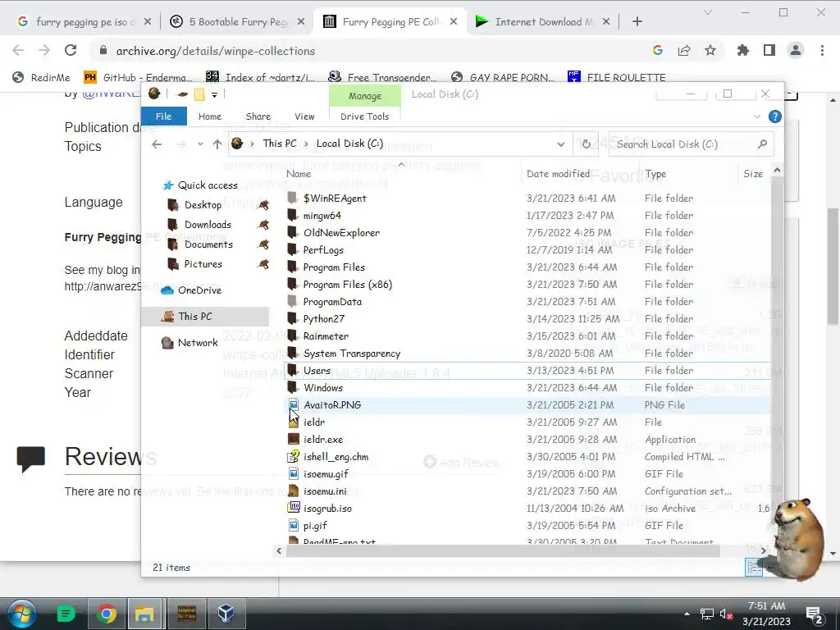The width and height of the screenshot is (840, 630).
Task: Select the System Transparency folder
Action: (x=351, y=353)
